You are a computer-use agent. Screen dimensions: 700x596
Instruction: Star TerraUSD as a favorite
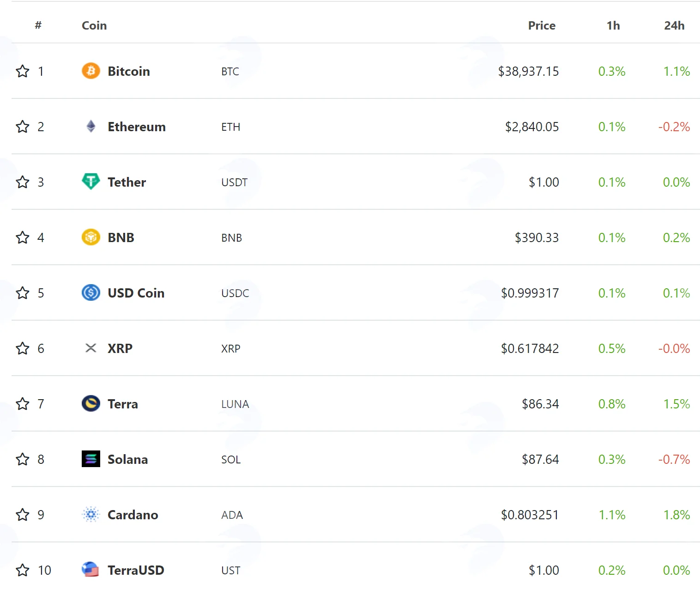23,570
